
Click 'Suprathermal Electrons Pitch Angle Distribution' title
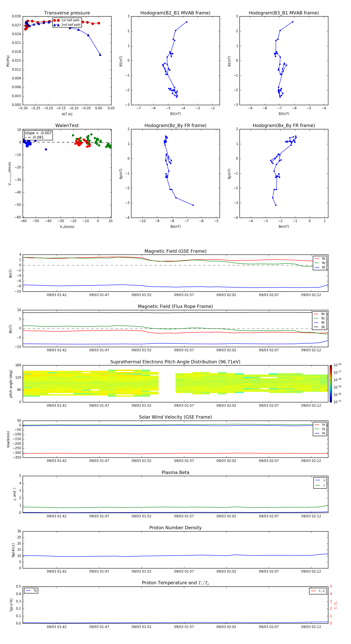(x=175, y=362)
